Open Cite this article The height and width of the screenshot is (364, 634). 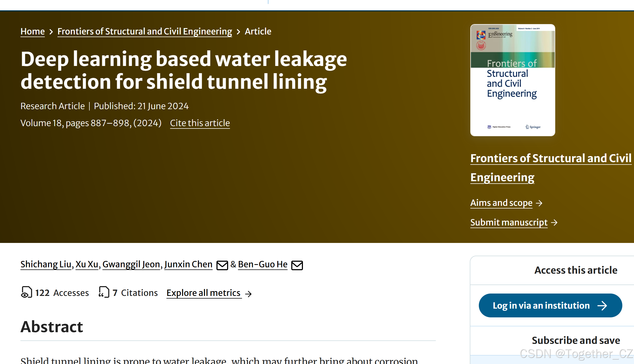click(200, 123)
